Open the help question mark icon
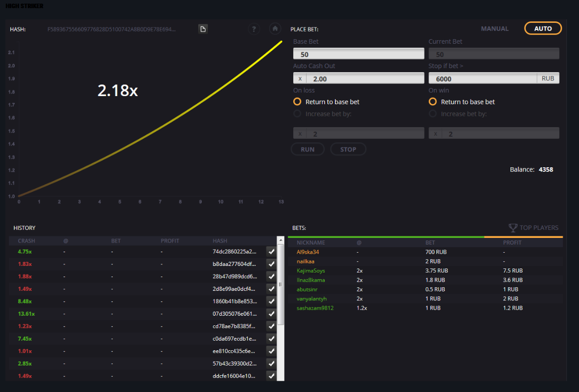Image resolution: width=579 pixels, height=392 pixels. 254,29
